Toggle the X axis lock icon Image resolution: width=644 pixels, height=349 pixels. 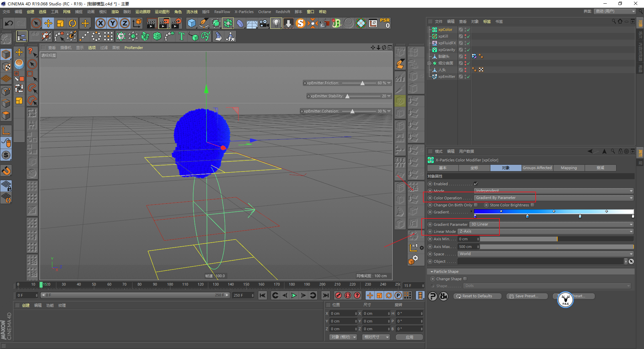coord(100,23)
